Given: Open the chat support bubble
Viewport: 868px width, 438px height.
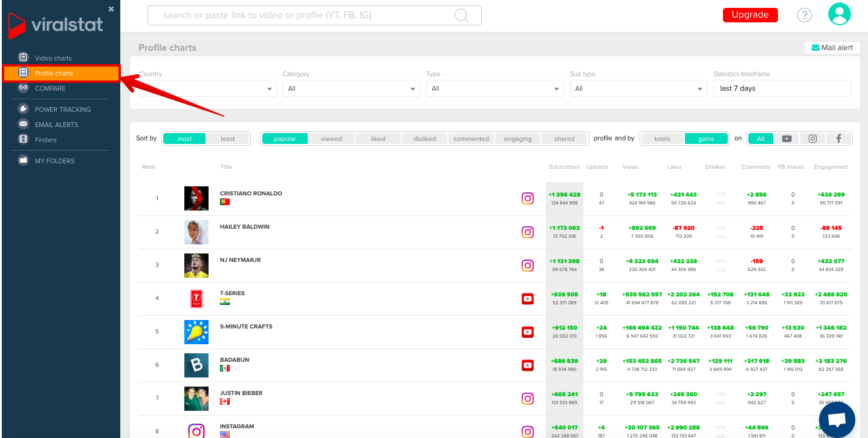Looking at the screenshot, I should tap(837, 420).
